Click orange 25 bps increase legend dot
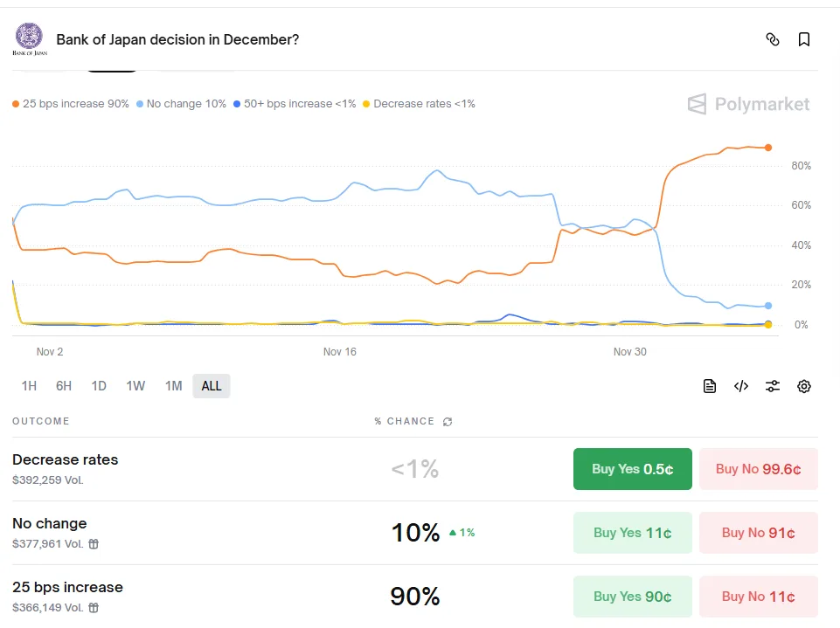 (x=16, y=104)
